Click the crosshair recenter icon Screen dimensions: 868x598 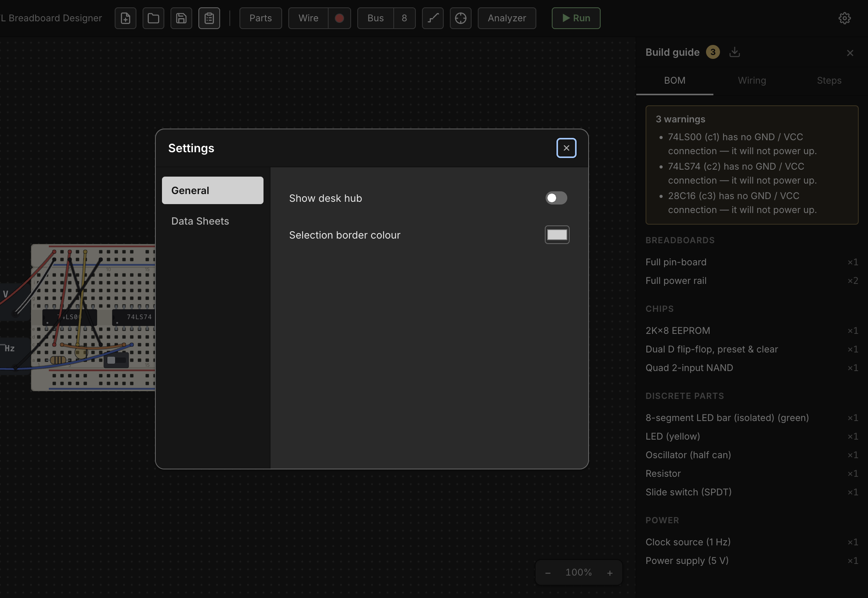461,18
